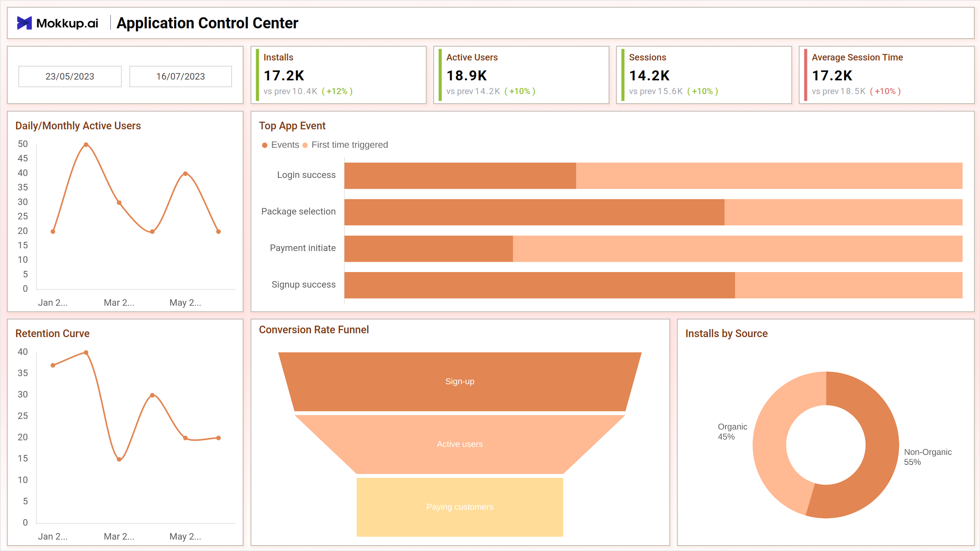The image size is (980, 551).
Task: Click the Sign-up funnel stage
Action: click(x=460, y=381)
